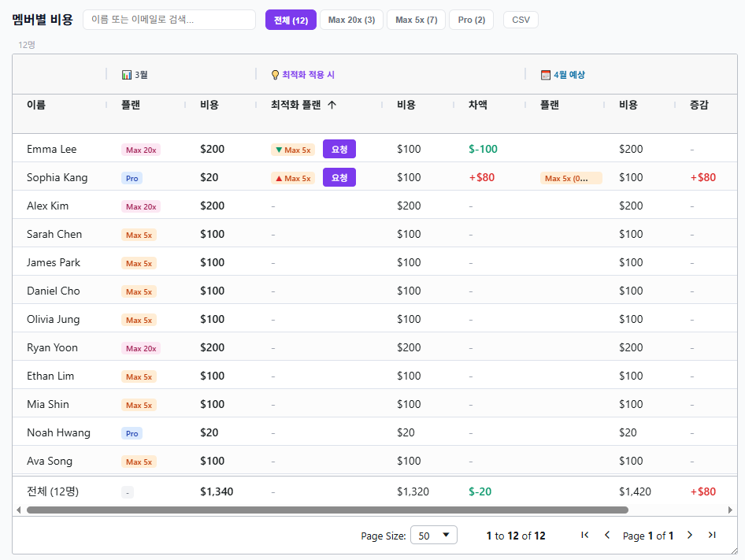
Task: Open the Page Size dropdown
Action: pyautogui.click(x=434, y=536)
